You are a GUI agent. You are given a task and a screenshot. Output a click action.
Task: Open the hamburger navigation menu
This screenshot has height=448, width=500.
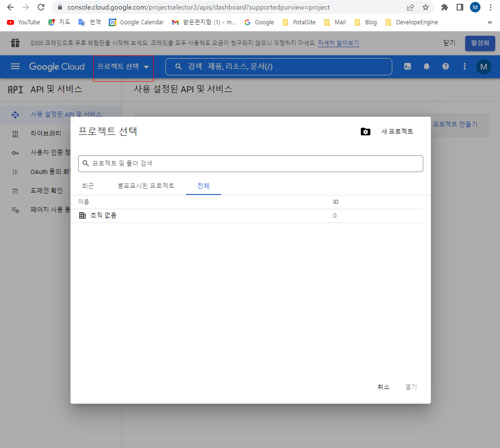(x=15, y=66)
